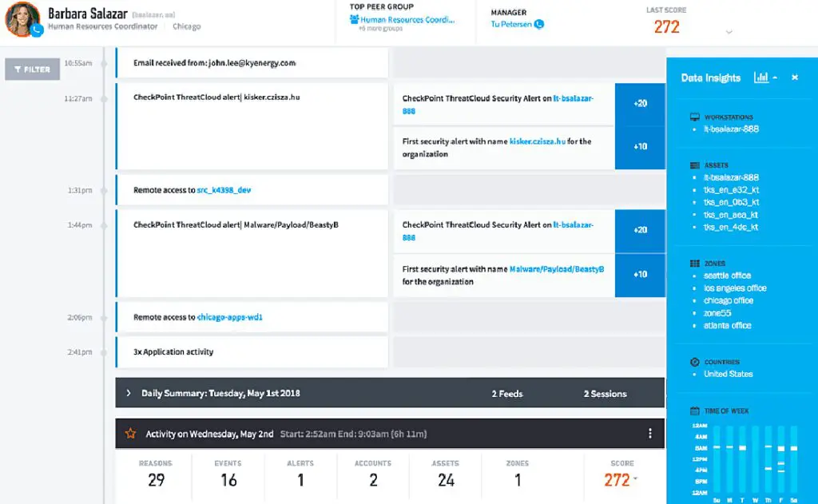Click Barbara Salazar's profile photo
The width and height of the screenshot is (818, 504).
click(22, 20)
